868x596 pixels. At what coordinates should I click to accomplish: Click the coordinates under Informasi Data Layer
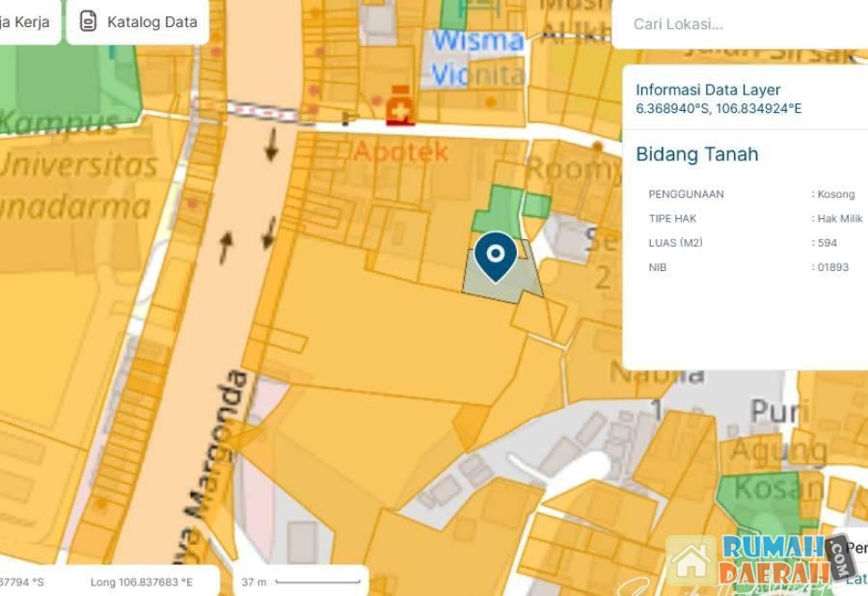click(x=718, y=108)
